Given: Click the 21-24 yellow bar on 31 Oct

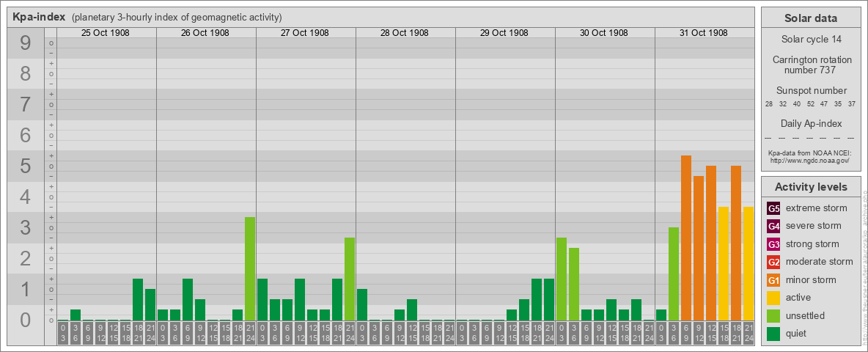Looking at the screenshot, I should pos(748,263).
